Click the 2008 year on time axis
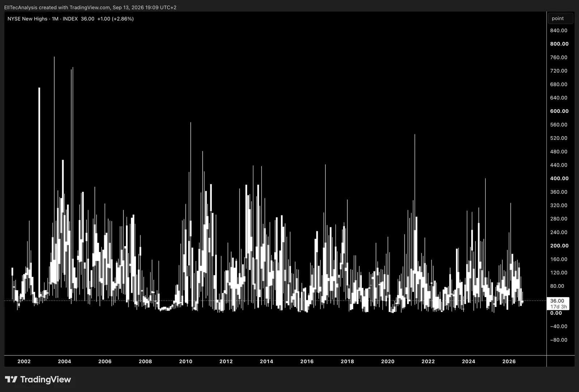This screenshot has height=392, width=579. click(x=145, y=361)
